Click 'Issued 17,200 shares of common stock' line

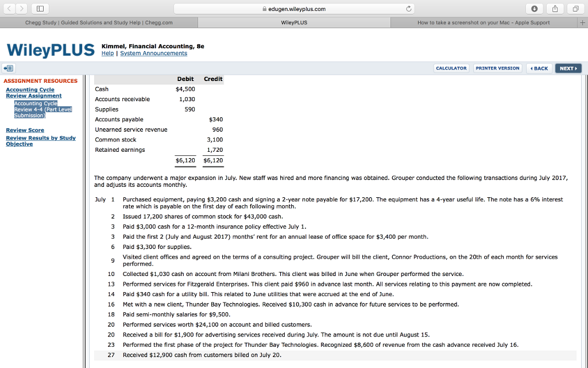click(203, 217)
